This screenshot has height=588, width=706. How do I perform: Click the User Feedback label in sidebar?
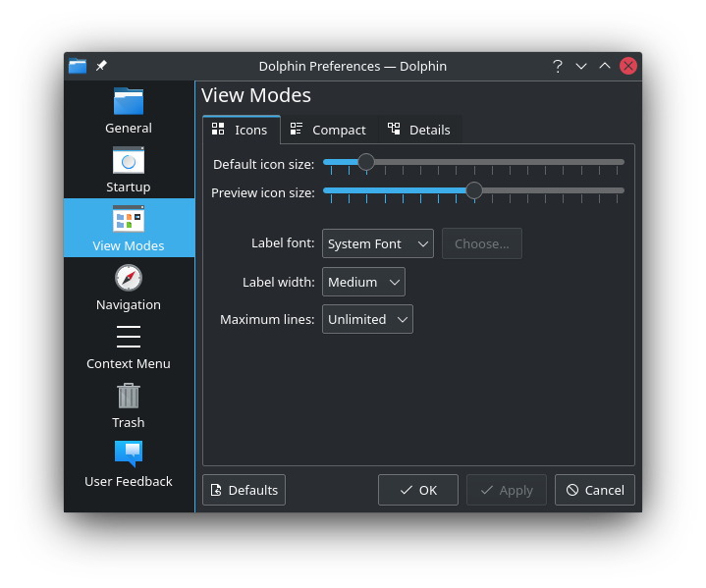pos(129,482)
